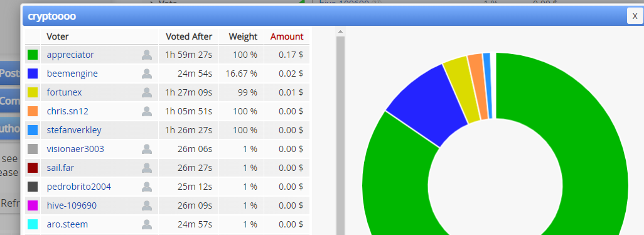Click the blue swatch beside beemengine
Image resolution: width=644 pixels, height=235 pixels.
(x=33, y=74)
